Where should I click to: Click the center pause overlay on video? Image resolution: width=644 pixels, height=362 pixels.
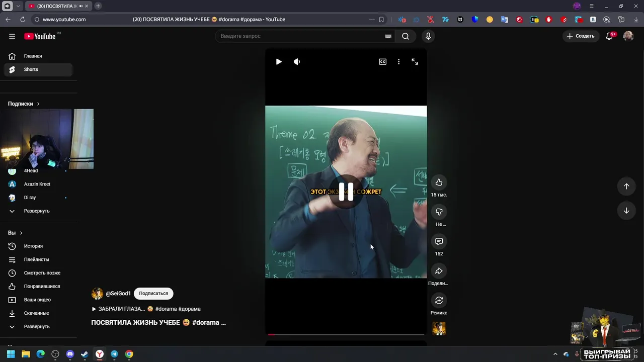[346, 192]
